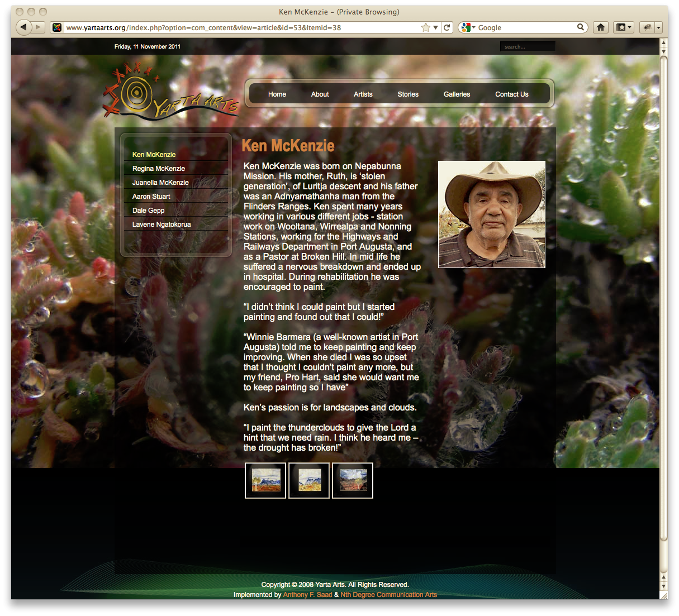Click the site search box
Screen dimensions: 679x616
point(528,46)
